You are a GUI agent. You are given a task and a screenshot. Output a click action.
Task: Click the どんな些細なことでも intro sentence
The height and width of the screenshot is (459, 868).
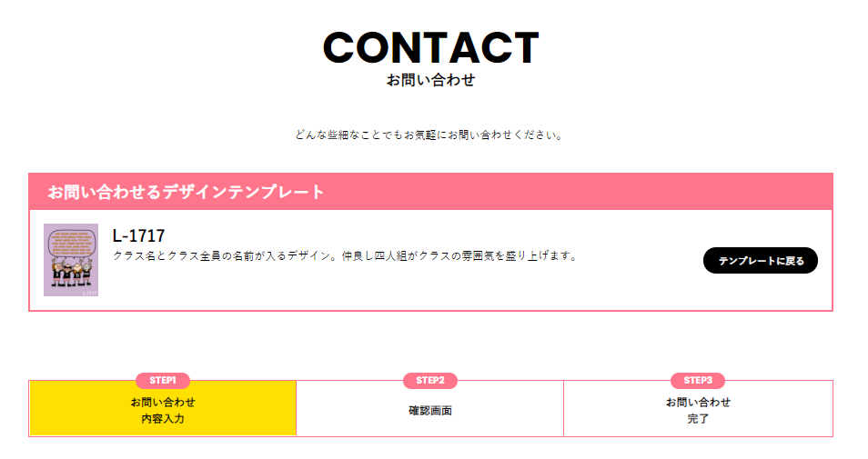click(429, 135)
